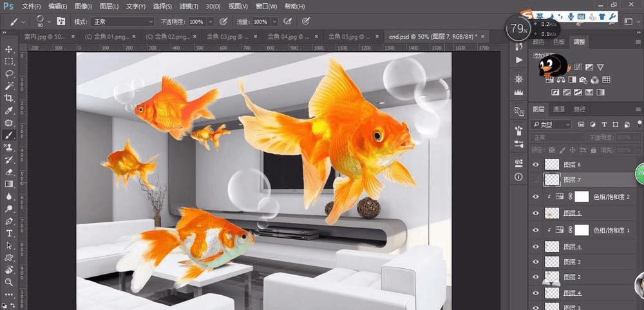Screen dimensions: 644x310
Task: Show hidden layer 图层 7
Action: pos(535,180)
